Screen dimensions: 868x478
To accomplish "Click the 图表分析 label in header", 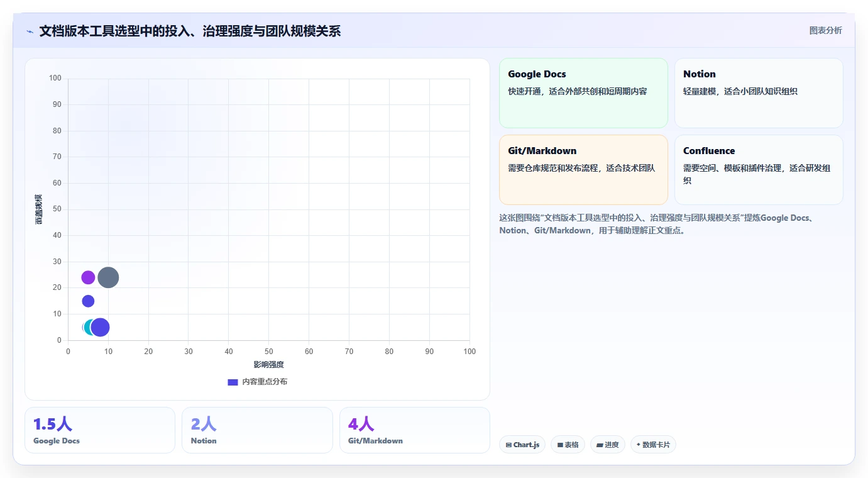I will pos(825,31).
